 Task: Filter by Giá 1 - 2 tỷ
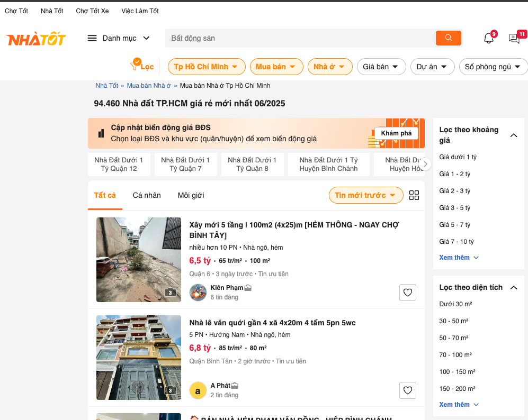(455, 174)
